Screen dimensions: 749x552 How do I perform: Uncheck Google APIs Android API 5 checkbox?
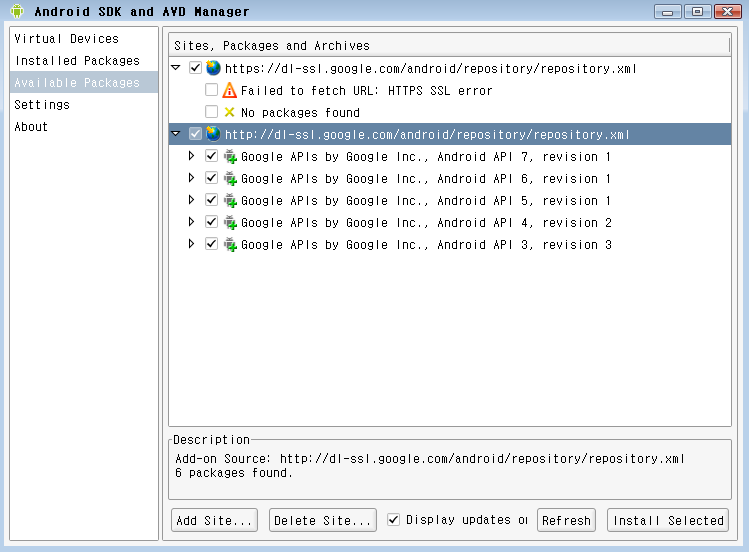(x=211, y=200)
